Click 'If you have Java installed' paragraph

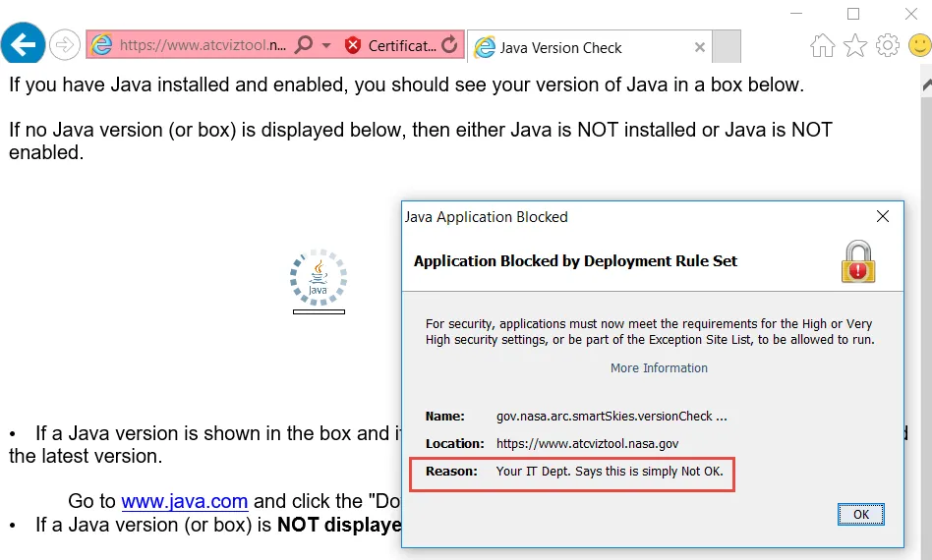[406, 84]
